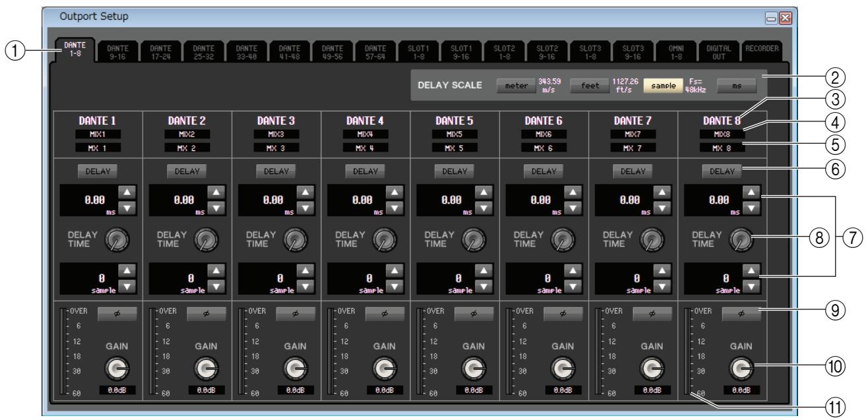Decrease DANTE 7 delay ms value
Screen dimensions: 868x420
point(661,208)
